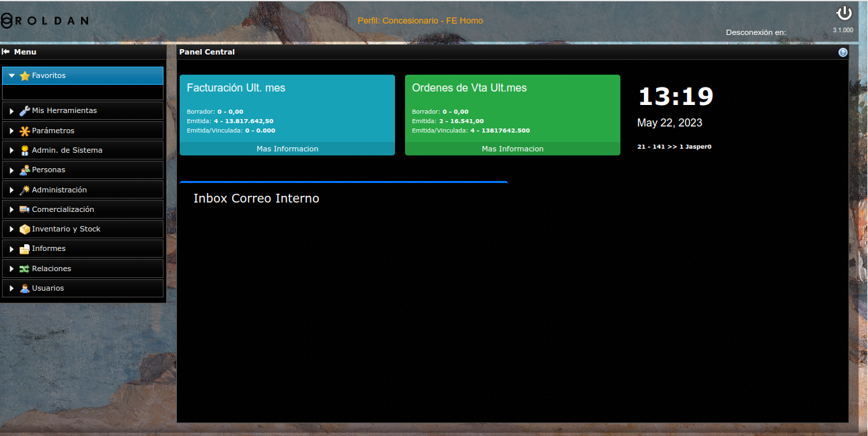Viewport: 868px width, 436px height.
Task: Click the Inventario y Stock box icon
Action: [x=25, y=229]
